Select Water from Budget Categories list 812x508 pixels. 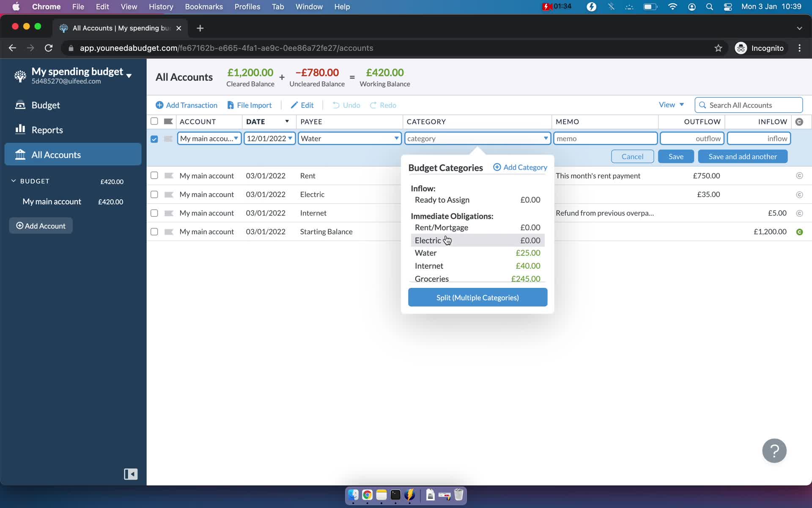[x=425, y=252]
